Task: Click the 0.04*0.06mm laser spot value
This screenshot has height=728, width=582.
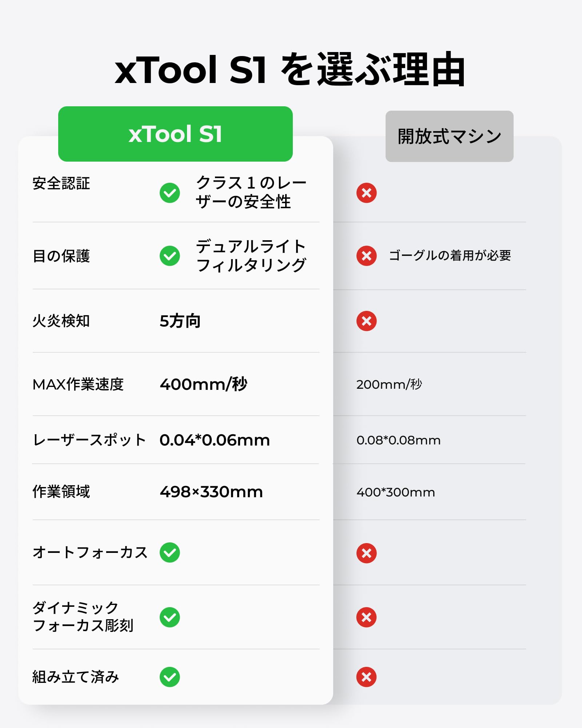Action: coord(215,440)
